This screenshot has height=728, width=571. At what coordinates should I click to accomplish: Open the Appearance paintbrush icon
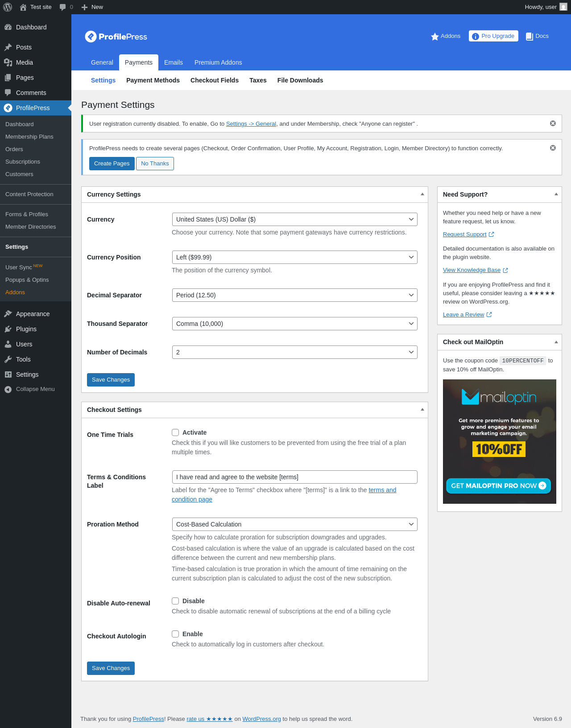[8, 314]
